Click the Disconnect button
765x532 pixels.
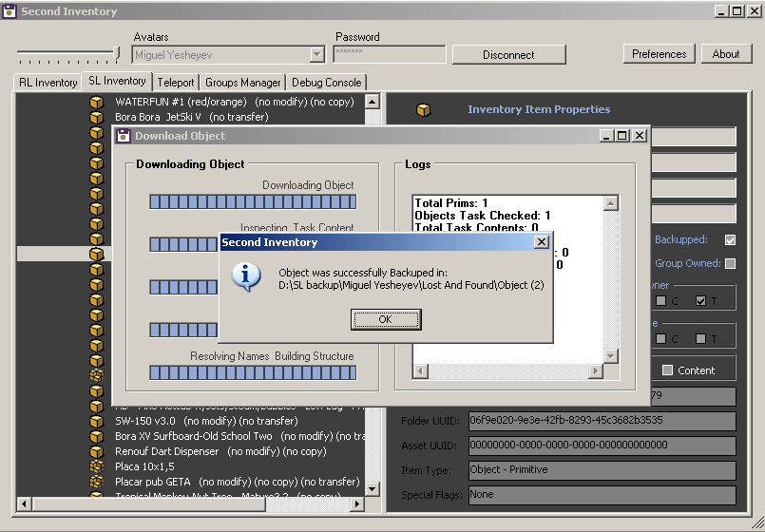[x=508, y=54]
